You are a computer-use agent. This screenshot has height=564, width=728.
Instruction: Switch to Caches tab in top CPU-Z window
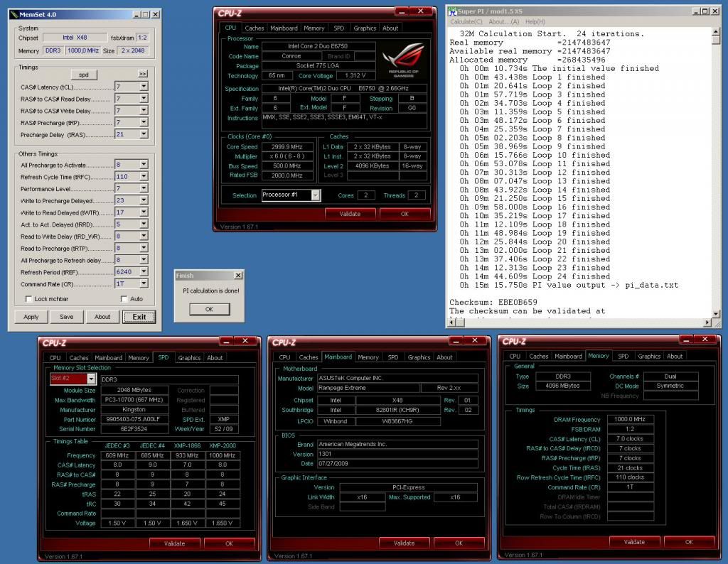coord(255,28)
